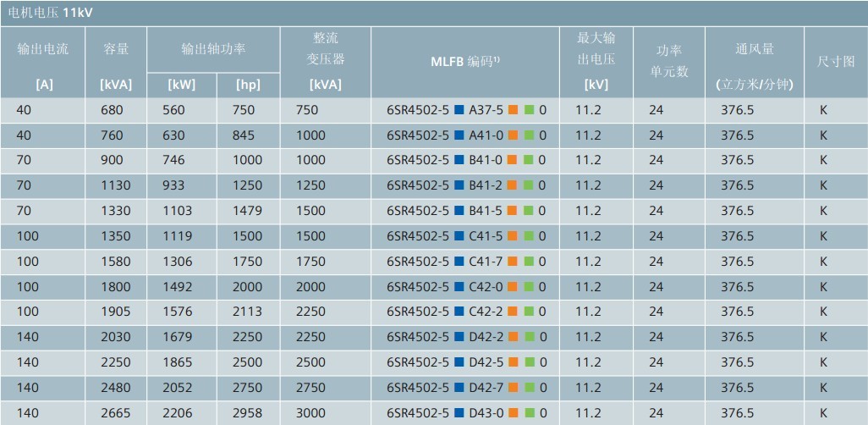Select the 尺寸图 column header
This screenshot has height=425, width=868.
pyautogui.click(x=836, y=61)
